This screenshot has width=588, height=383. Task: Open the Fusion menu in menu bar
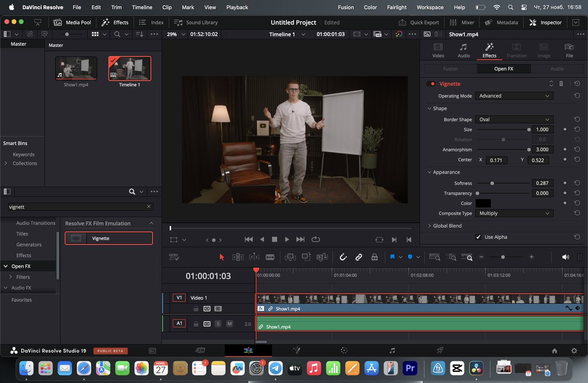tap(346, 7)
